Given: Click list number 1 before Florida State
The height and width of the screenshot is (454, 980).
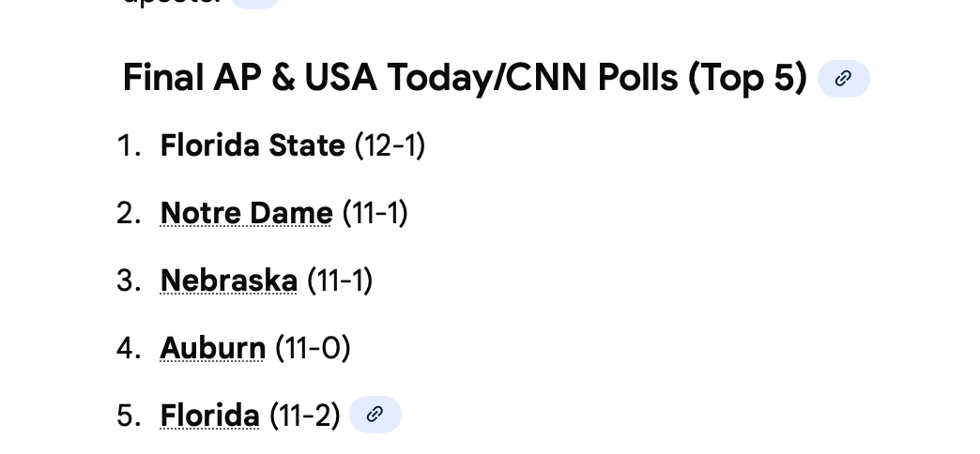Looking at the screenshot, I should [127, 146].
